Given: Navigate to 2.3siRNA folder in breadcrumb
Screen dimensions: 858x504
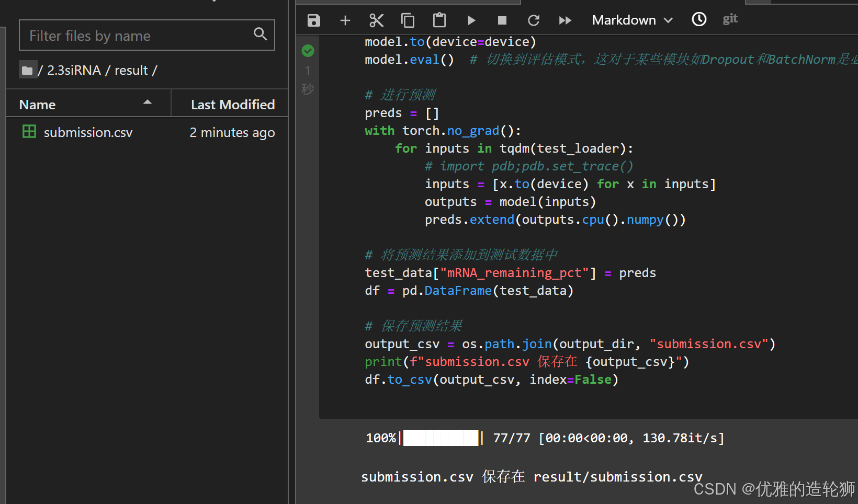Looking at the screenshot, I should [x=74, y=70].
